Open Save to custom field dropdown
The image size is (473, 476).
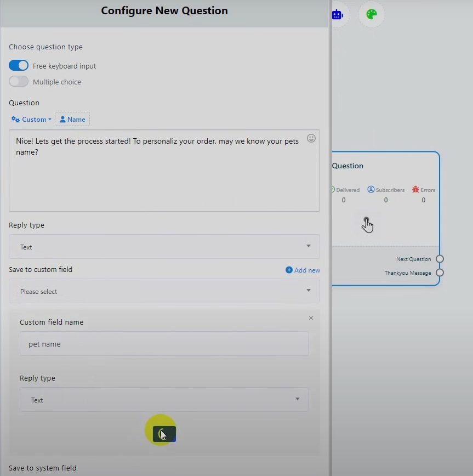164,291
